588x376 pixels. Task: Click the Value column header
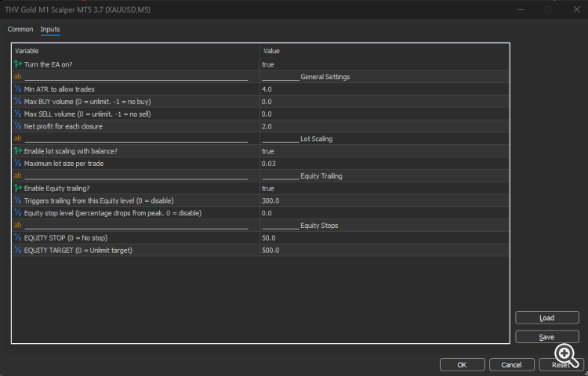point(271,51)
